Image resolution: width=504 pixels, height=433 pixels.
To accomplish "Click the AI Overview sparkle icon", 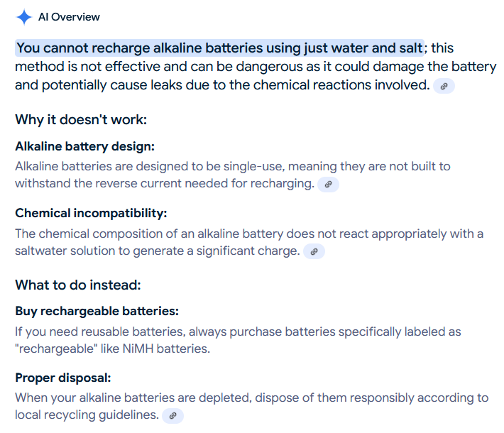I will click(x=23, y=17).
